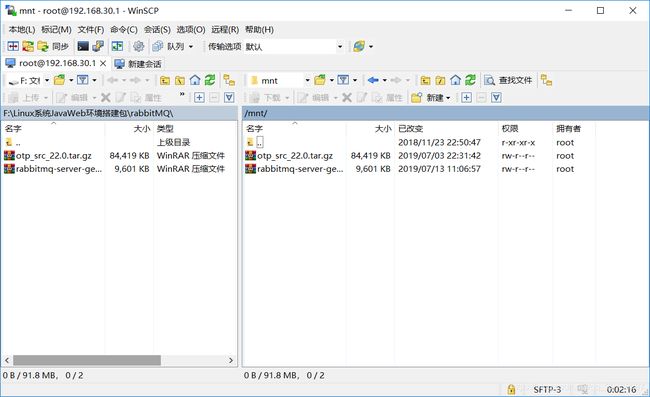
Task: Open 选项(O) menu
Action: coord(191,29)
